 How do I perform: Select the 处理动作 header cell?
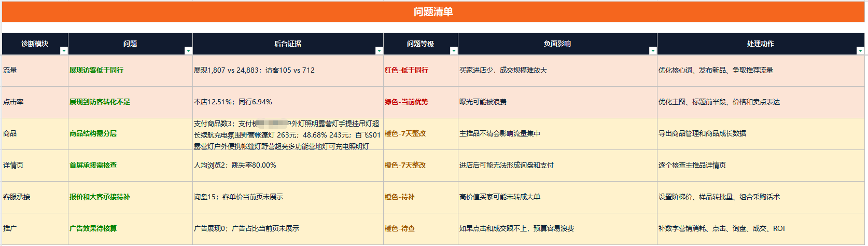[x=761, y=44]
